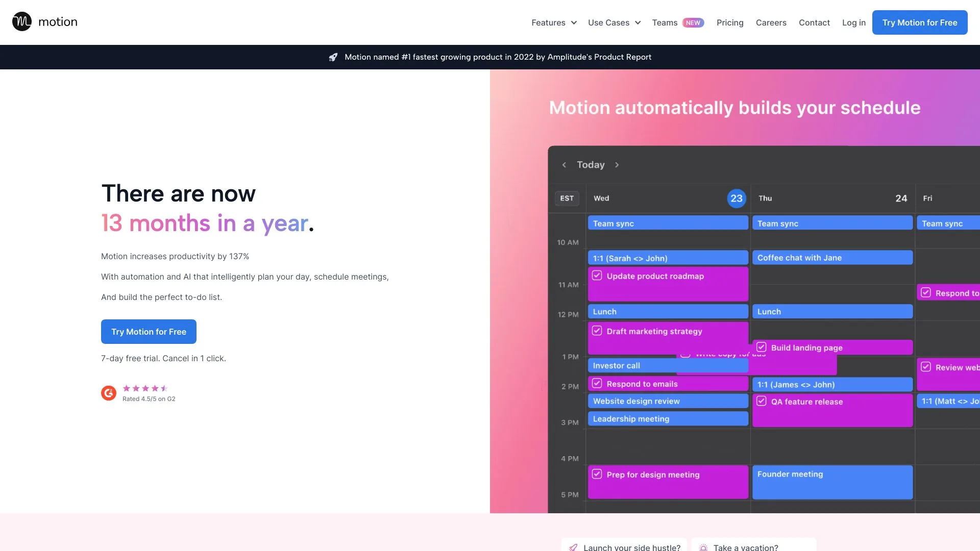This screenshot has width=980, height=551.
Task: Check off Respond to emails task on Wednesday
Action: 597,383
